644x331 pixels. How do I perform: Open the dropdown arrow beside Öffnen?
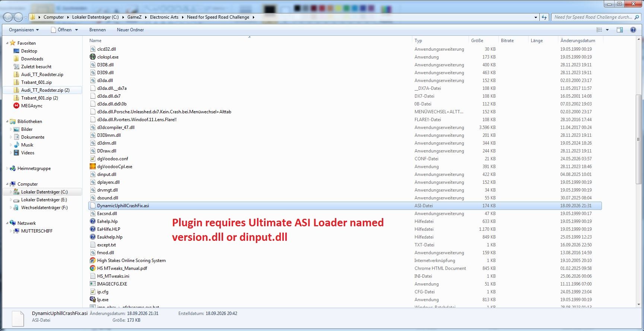(x=77, y=30)
